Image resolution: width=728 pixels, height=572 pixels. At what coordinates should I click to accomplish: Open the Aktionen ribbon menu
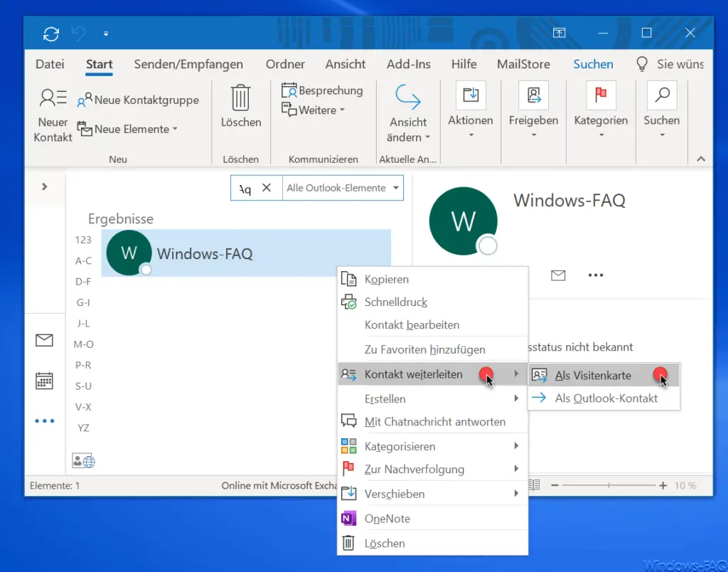click(x=471, y=110)
